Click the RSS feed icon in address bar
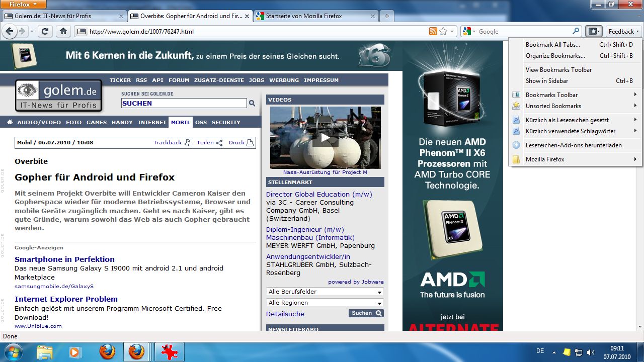 pyautogui.click(x=433, y=31)
